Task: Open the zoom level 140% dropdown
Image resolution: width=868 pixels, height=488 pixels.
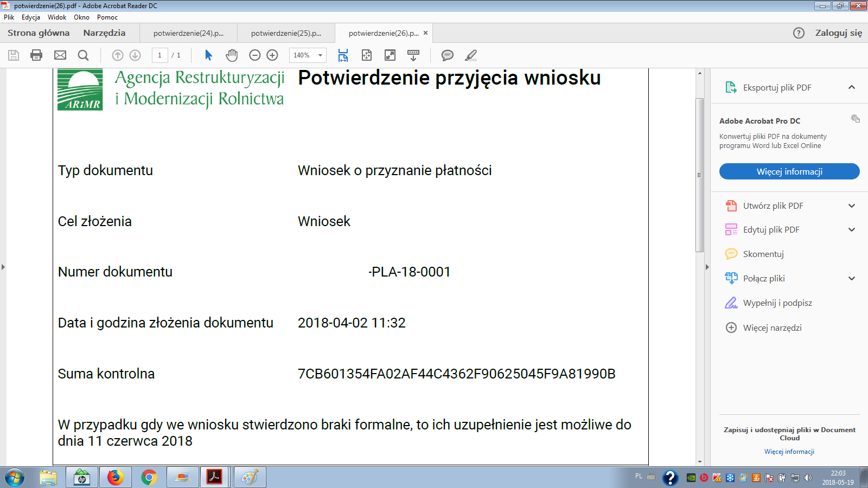Action: pyautogui.click(x=320, y=55)
